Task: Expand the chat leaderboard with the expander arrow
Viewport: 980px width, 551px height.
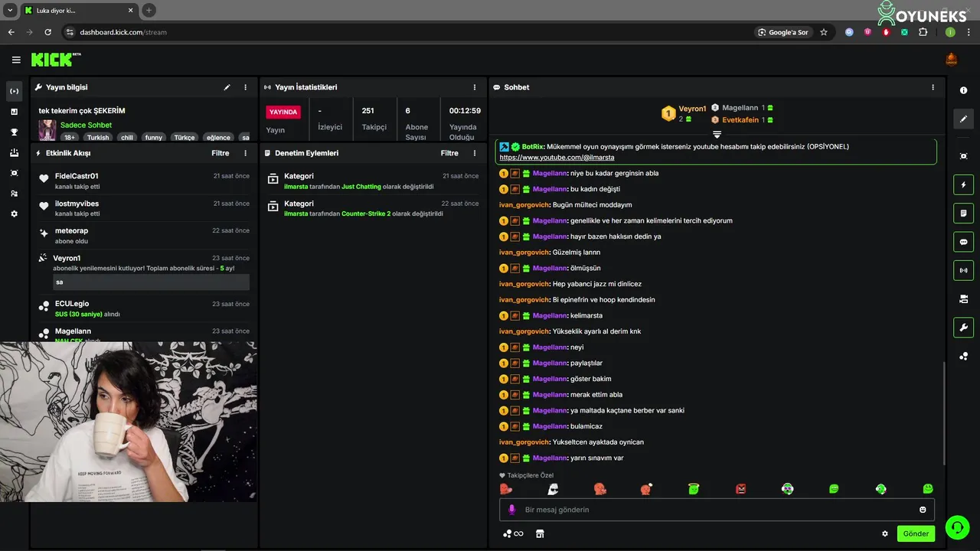Action: coord(717,134)
